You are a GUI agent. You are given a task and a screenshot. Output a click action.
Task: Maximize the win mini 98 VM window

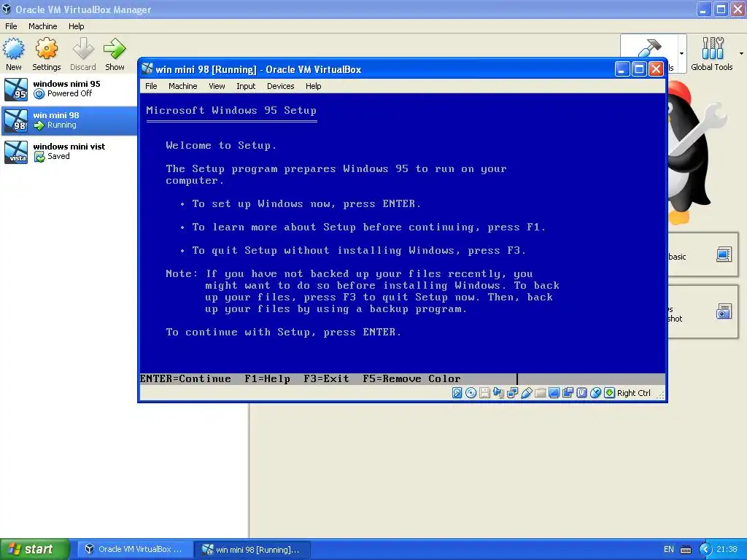pyautogui.click(x=639, y=69)
